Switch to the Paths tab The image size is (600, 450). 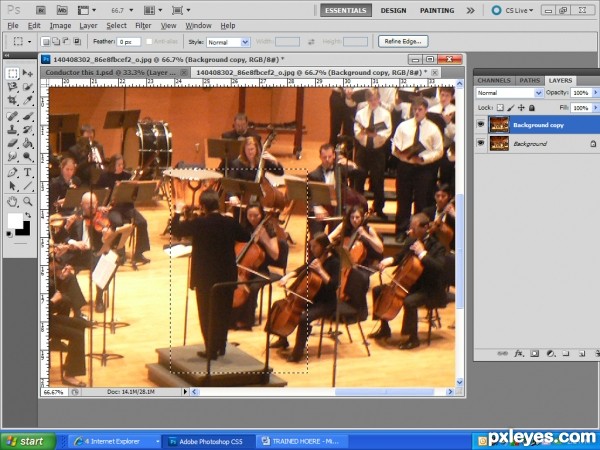(530, 80)
